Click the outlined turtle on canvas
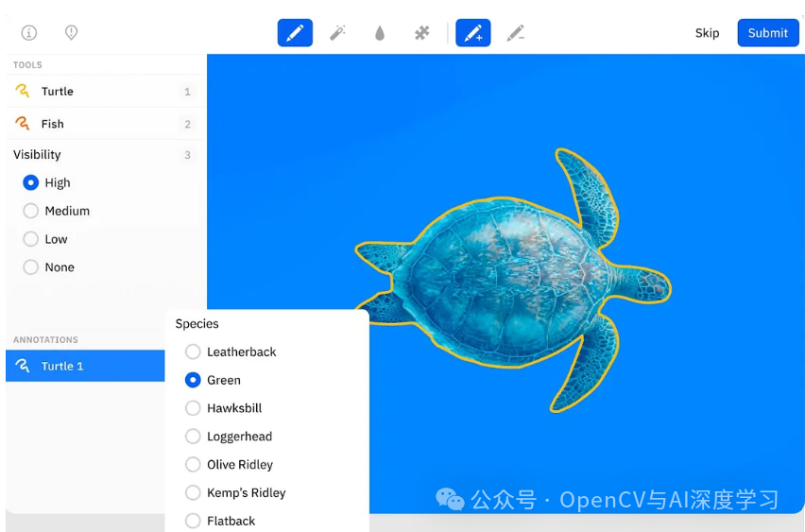This screenshot has height=532, width=805. point(513,283)
